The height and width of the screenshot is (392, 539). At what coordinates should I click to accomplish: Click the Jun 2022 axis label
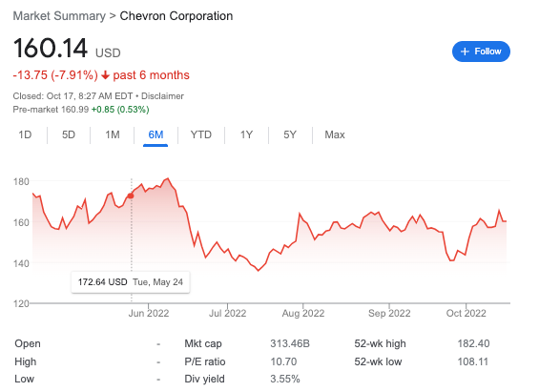click(x=149, y=314)
